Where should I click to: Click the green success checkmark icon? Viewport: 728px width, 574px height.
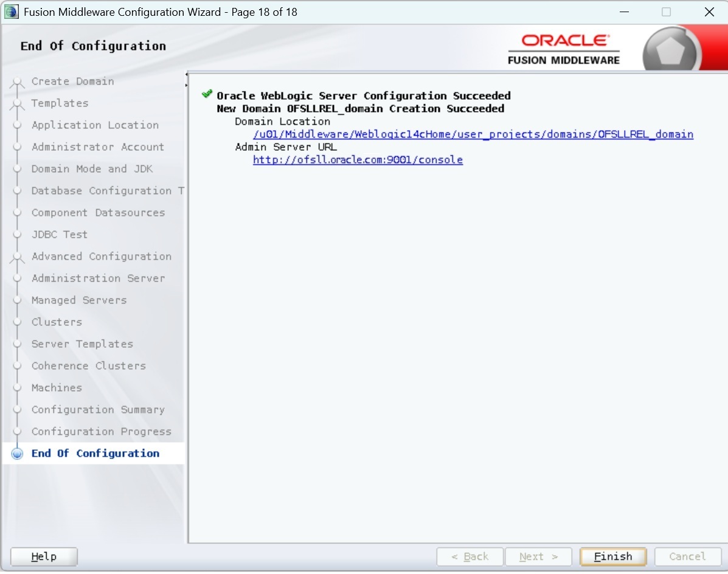point(207,94)
